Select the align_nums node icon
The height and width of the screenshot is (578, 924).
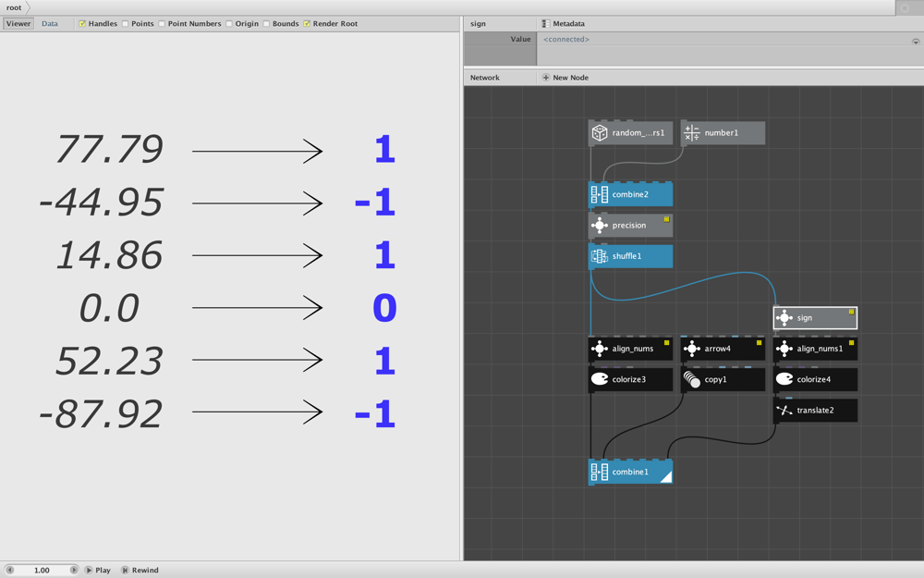tap(600, 349)
